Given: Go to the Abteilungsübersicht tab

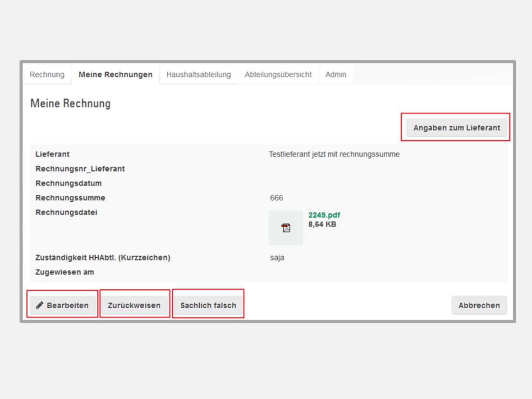Looking at the screenshot, I should click(x=278, y=74).
